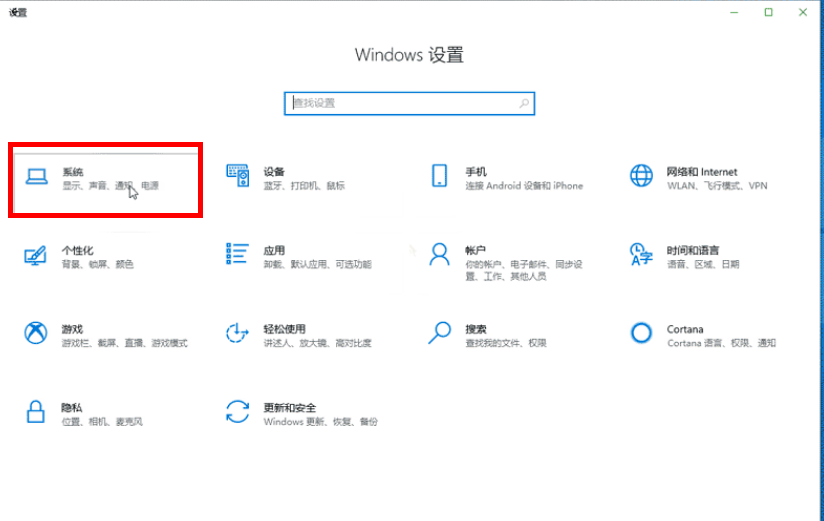Image resolution: width=824 pixels, height=521 pixels.
Task: Click the System (系统) laptop icon
Action: click(36, 177)
